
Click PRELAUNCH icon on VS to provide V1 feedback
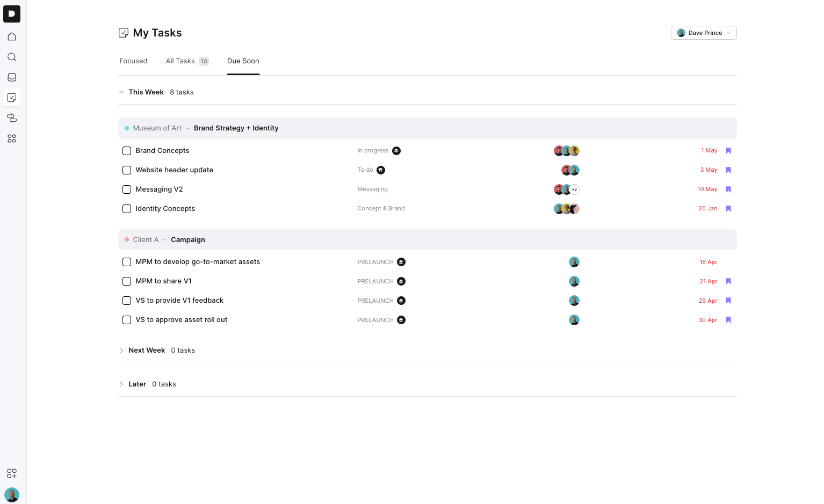pyautogui.click(x=401, y=301)
